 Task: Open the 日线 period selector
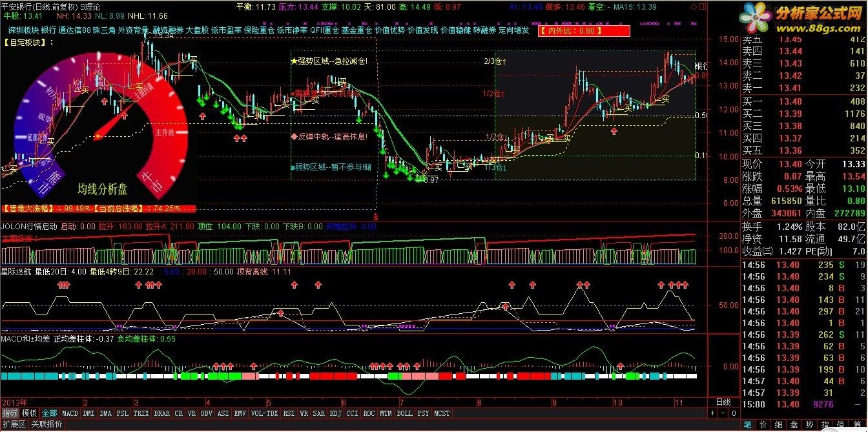(x=724, y=402)
